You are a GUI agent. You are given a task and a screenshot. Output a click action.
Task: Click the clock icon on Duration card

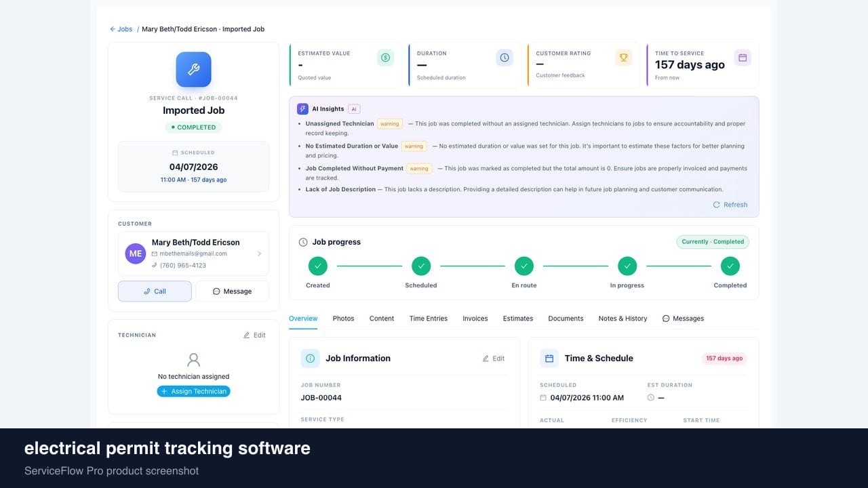coord(505,58)
